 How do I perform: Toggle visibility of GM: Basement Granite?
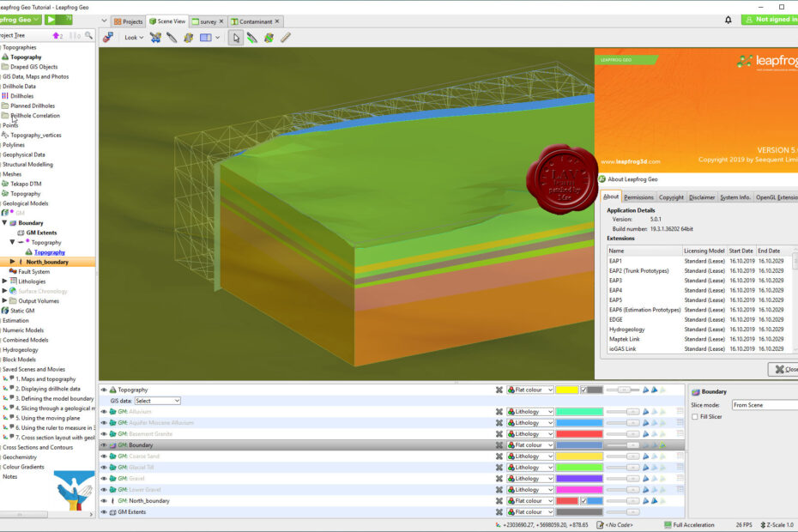coord(104,434)
